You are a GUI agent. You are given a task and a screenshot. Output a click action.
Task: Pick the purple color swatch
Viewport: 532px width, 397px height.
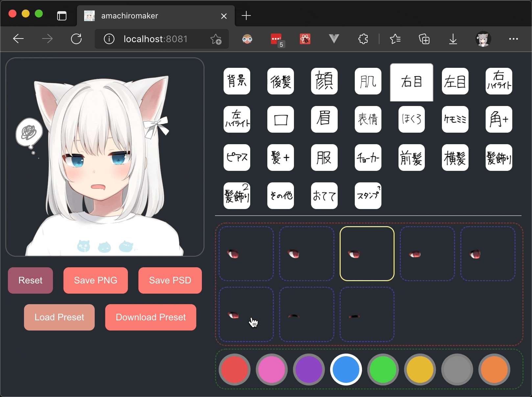point(309,369)
